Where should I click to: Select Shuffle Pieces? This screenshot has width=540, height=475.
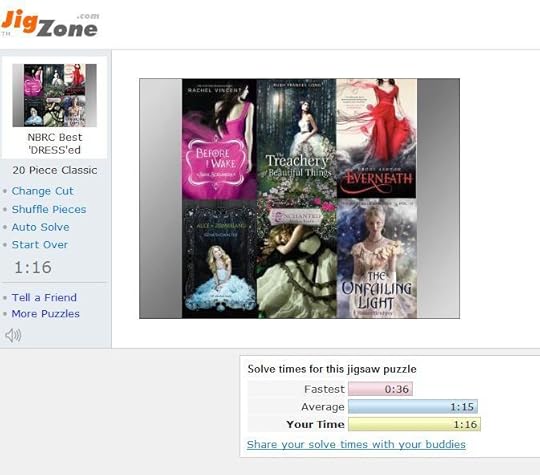[x=49, y=209]
